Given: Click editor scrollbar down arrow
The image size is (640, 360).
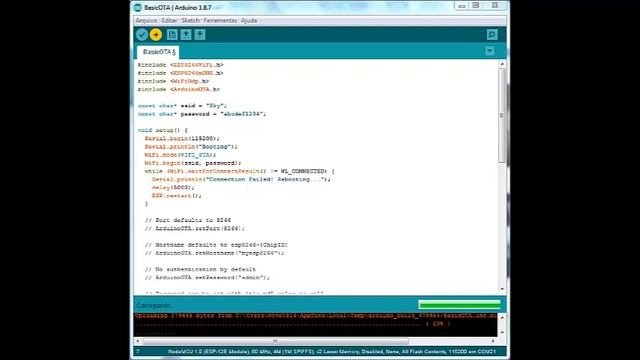Looking at the screenshot, I should pyautogui.click(x=502, y=289).
